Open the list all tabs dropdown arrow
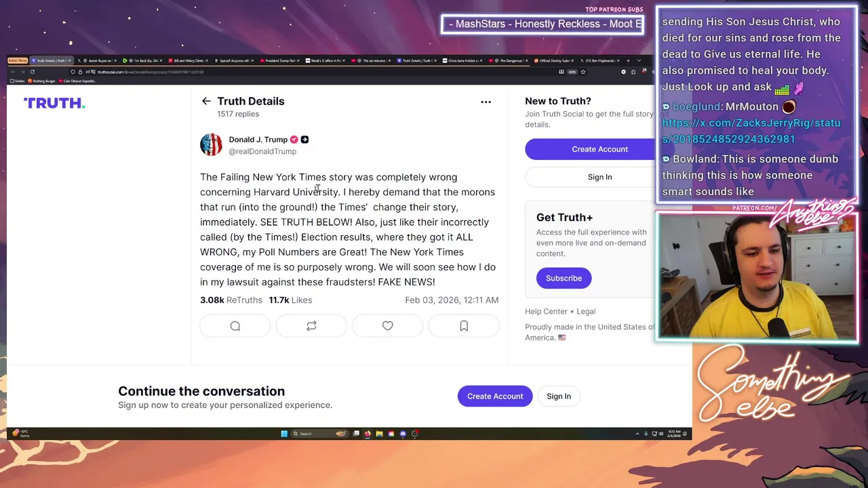The image size is (868, 488). (639, 60)
